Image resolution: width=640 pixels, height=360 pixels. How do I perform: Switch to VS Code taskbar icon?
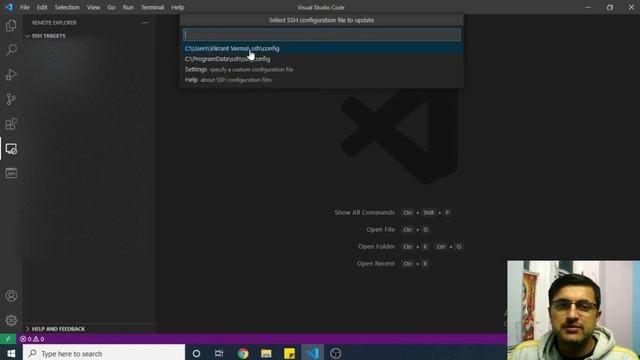(313, 353)
